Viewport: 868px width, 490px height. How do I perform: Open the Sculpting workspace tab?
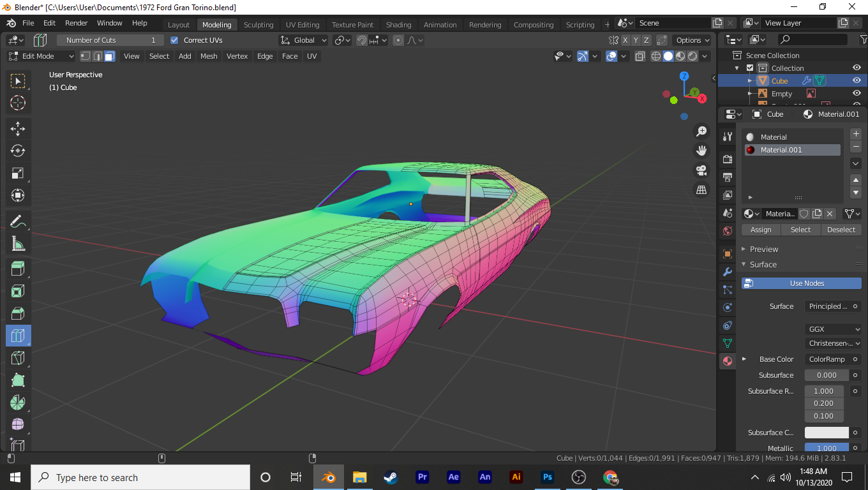(x=258, y=25)
